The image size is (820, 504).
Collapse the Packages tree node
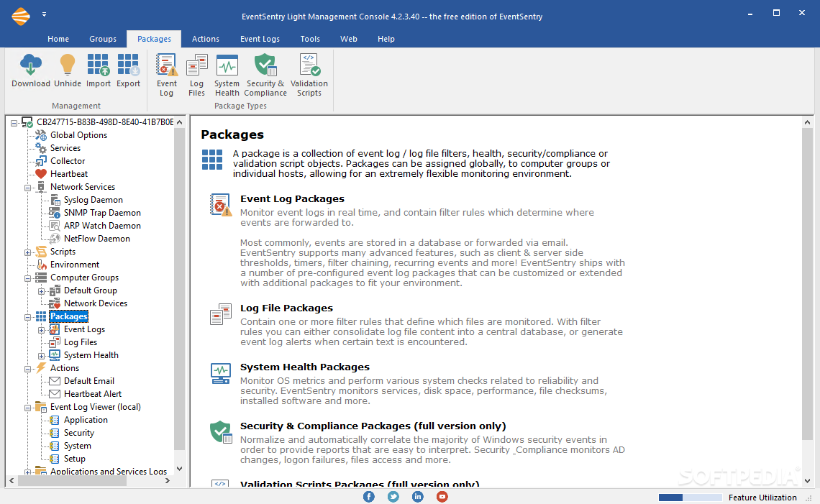28,317
